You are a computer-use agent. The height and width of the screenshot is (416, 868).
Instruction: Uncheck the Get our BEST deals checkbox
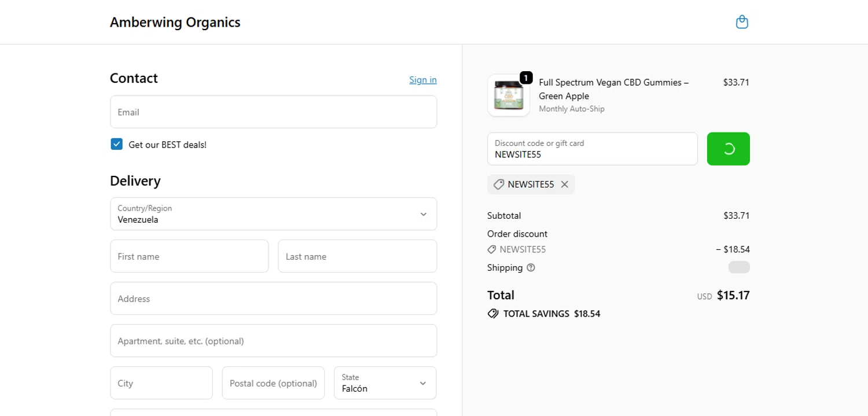coord(116,144)
